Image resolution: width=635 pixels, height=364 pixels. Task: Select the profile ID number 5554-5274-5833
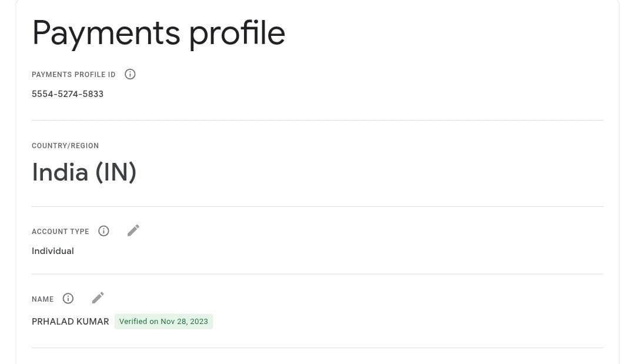pos(68,94)
